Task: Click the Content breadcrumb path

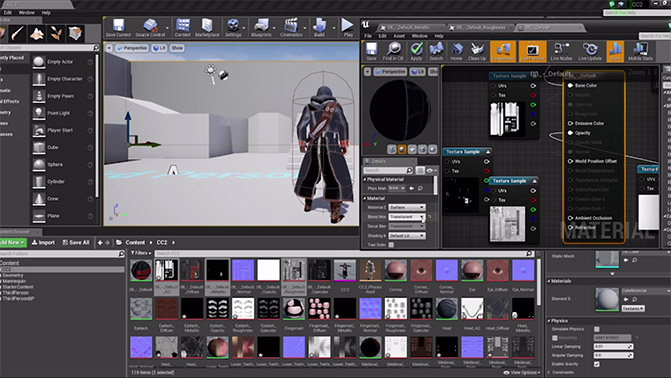Action: 135,242
